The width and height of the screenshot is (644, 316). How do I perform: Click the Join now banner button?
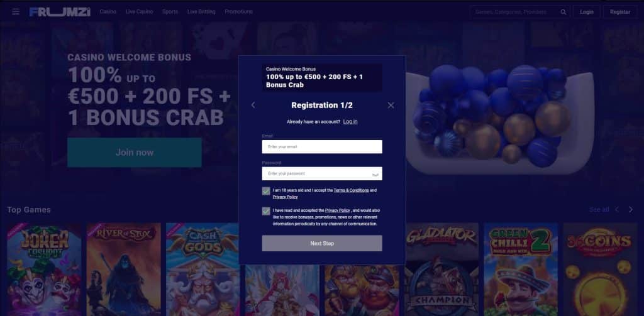[x=135, y=152]
